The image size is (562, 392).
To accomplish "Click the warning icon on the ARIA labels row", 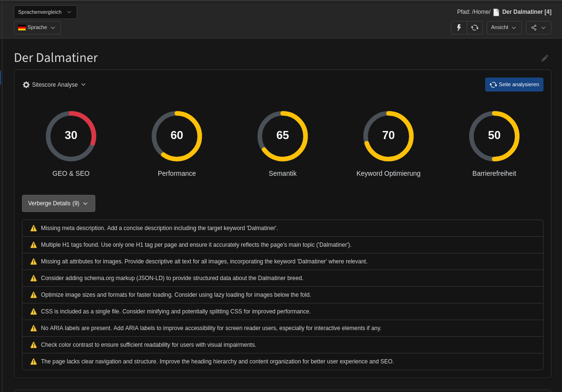I will [x=33, y=328].
